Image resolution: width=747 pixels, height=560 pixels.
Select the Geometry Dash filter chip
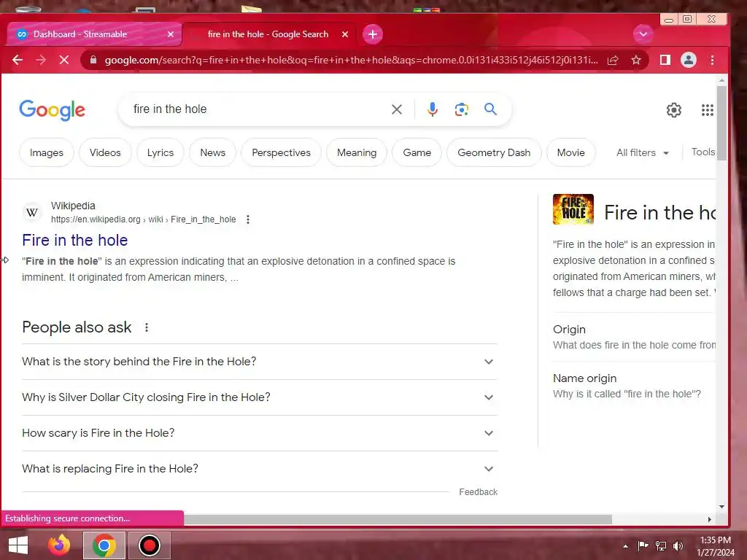click(494, 152)
